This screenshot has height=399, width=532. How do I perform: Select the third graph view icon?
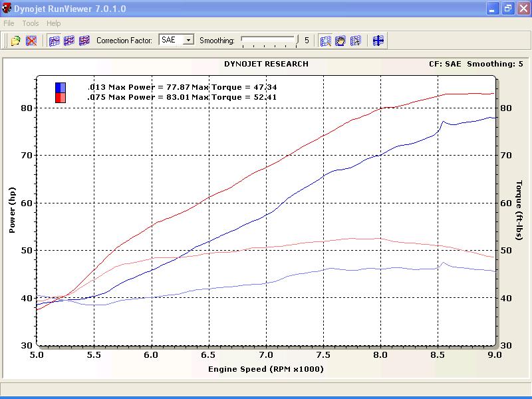(x=84, y=41)
